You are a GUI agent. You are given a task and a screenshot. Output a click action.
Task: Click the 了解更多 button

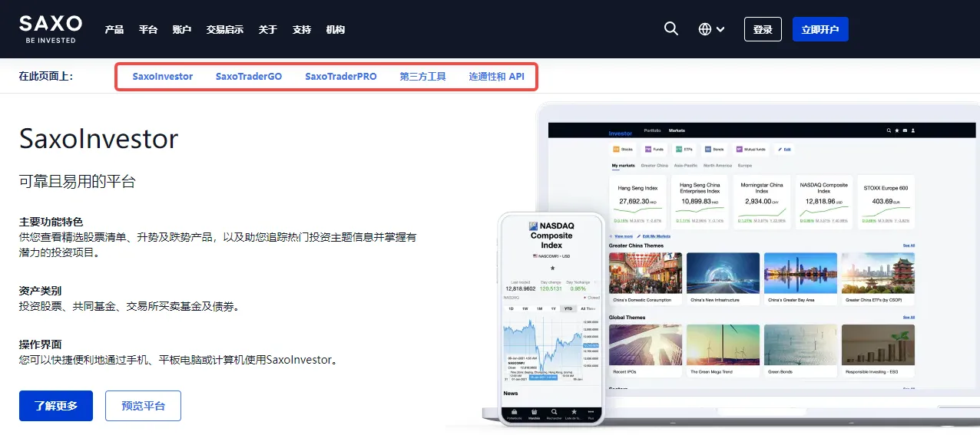click(x=56, y=406)
